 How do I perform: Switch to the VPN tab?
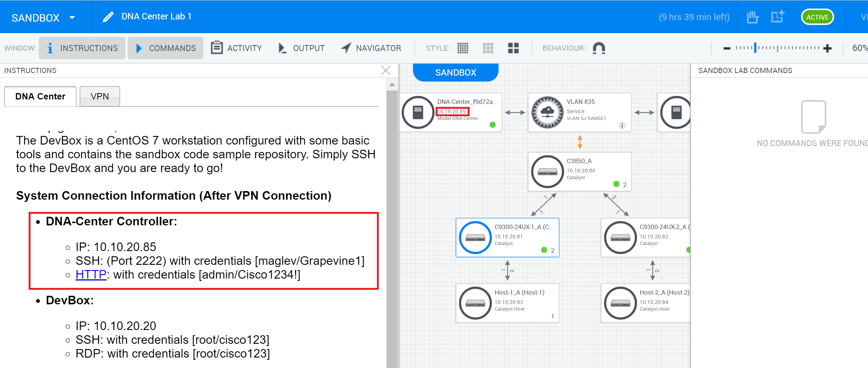click(100, 96)
